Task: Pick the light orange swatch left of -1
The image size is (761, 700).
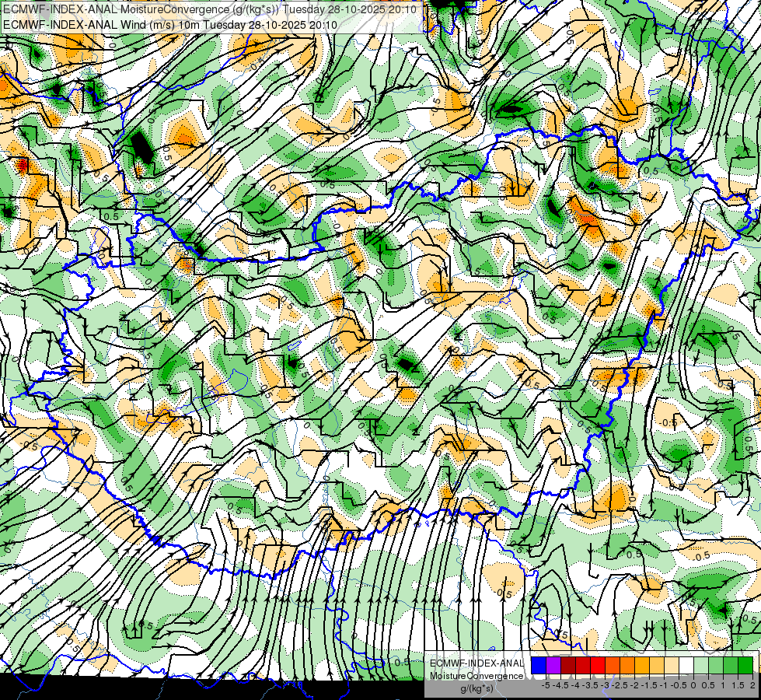Action: pos(657,666)
